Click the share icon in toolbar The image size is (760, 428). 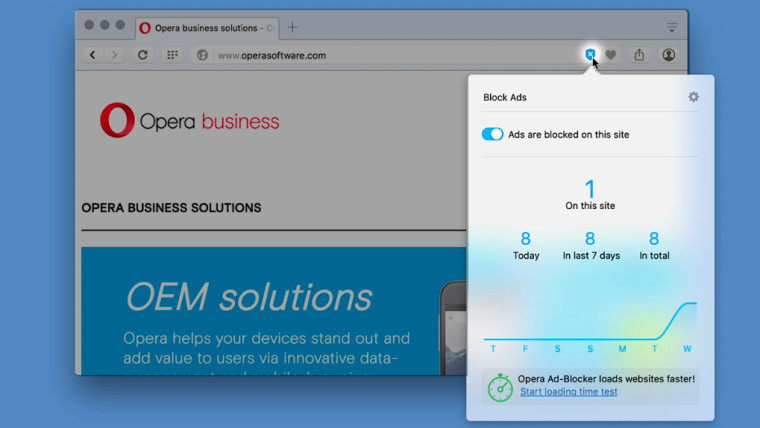click(639, 55)
